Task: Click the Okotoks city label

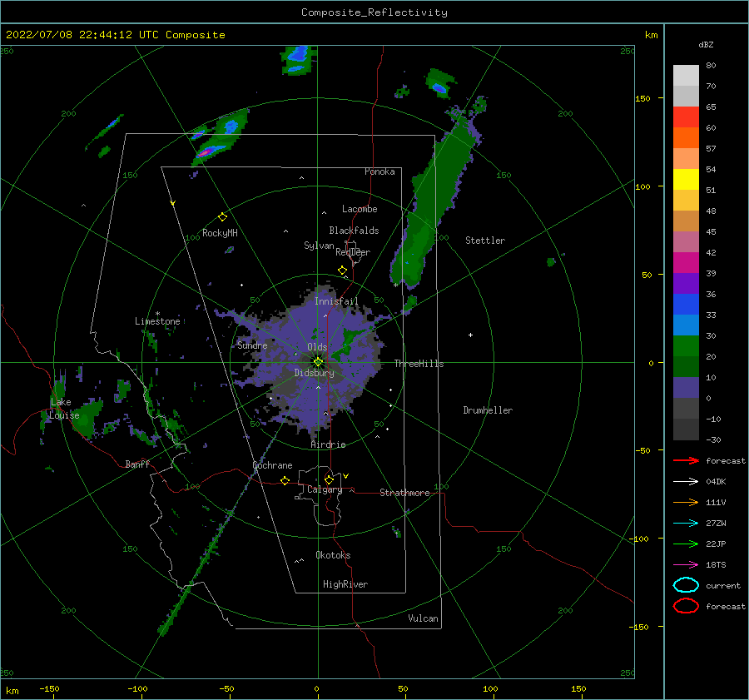Action: pyautogui.click(x=333, y=555)
